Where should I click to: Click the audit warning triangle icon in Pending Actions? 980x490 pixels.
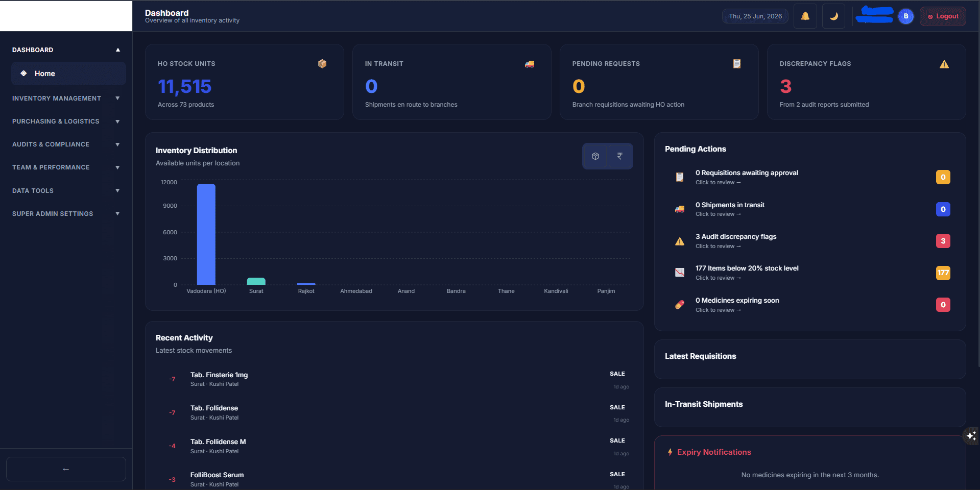[680, 241]
